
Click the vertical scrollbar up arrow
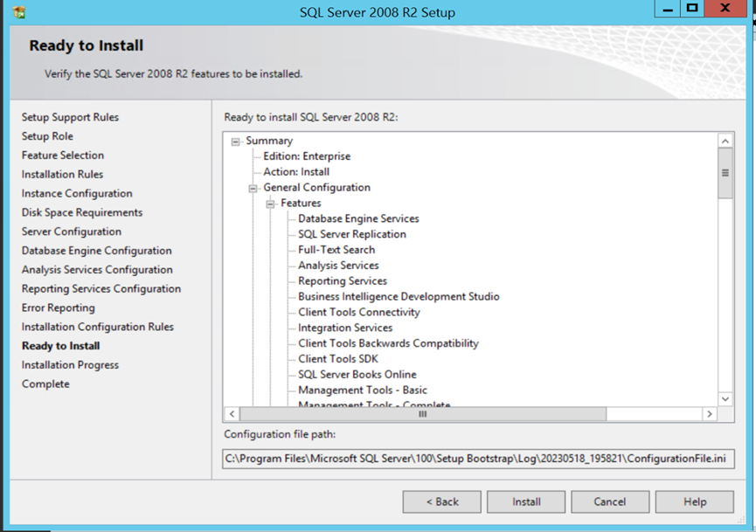pos(725,141)
